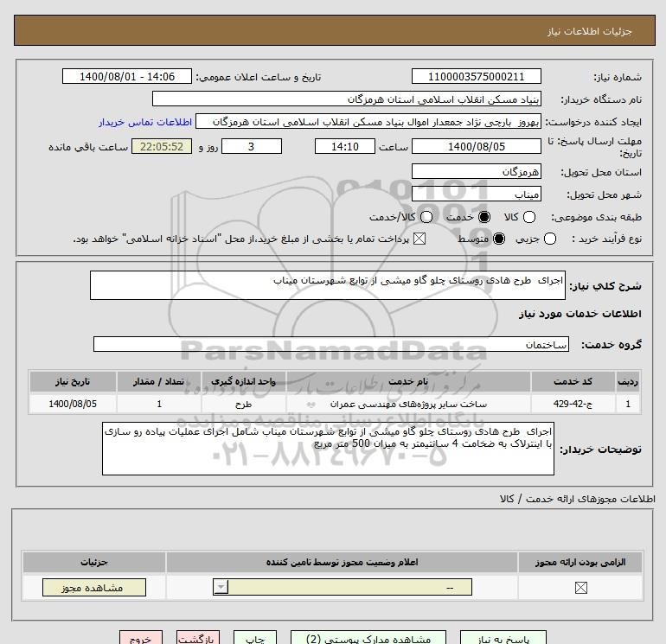Click the نام خدمت column header
This screenshot has height=644, width=666.
pyautogui.click(x=408, y=381)
